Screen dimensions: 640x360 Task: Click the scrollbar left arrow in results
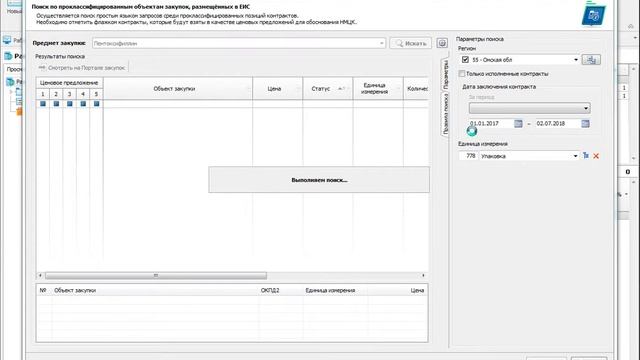[x=40, y=276]
